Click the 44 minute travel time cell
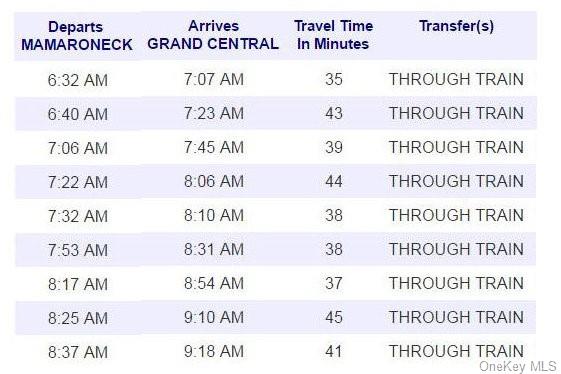The height and width of the screenshot is (374, 561). 334,181
